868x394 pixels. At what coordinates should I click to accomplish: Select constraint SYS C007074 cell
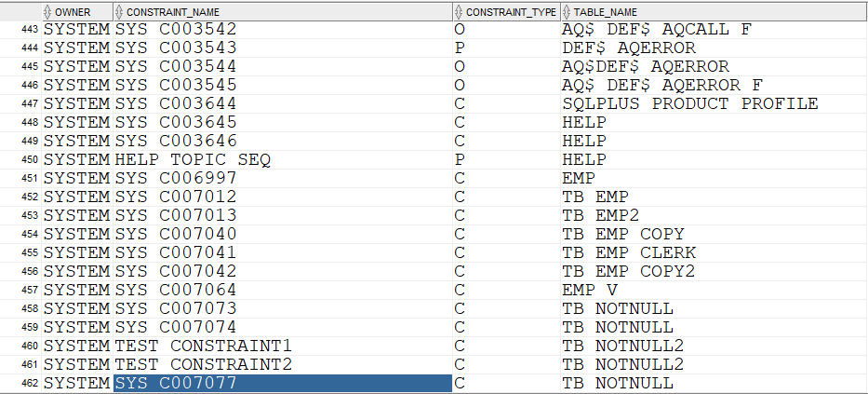click(x=283, y=327)
